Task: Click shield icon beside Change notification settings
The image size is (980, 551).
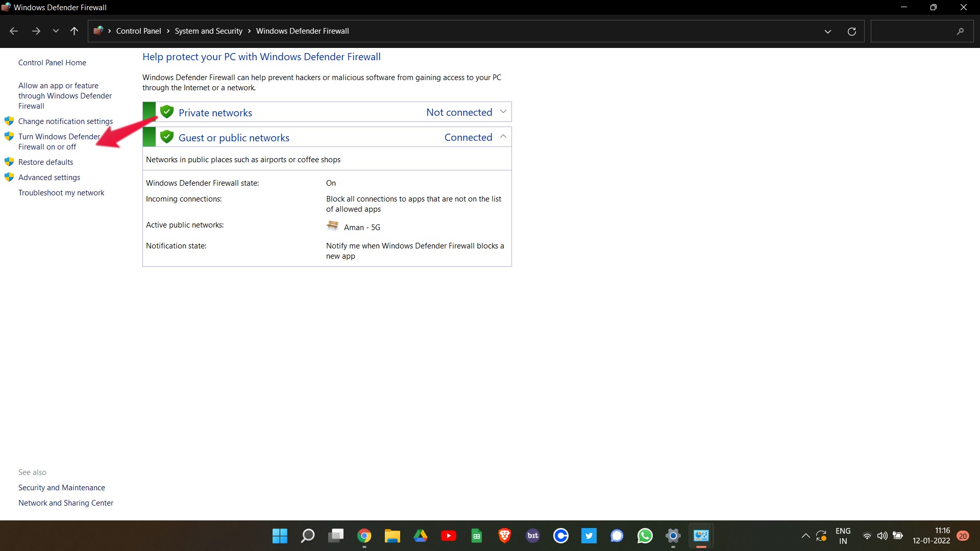Action: pos(9,121)
